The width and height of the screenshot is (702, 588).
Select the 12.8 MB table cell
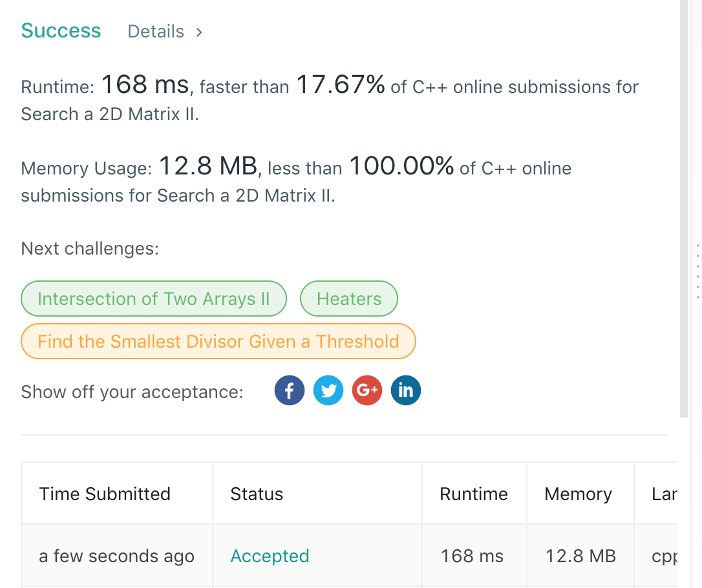pos(580,556)
